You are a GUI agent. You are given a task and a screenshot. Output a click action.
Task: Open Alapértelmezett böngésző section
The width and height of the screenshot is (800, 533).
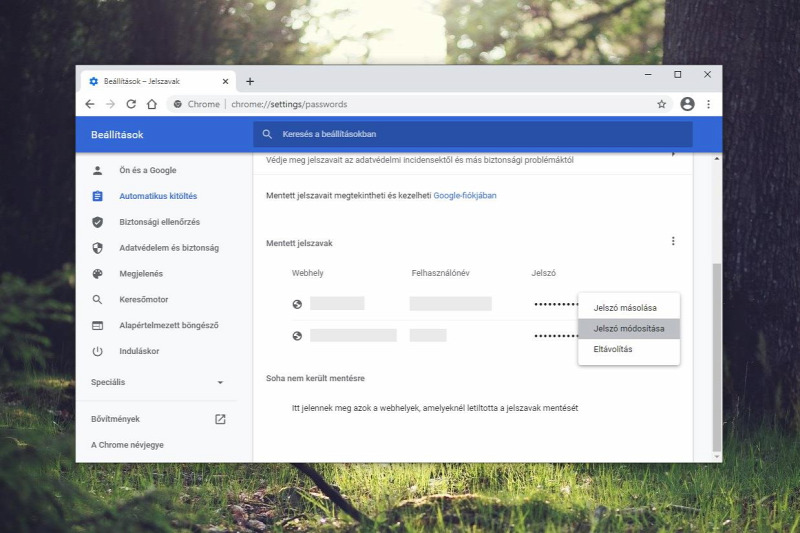168,325
